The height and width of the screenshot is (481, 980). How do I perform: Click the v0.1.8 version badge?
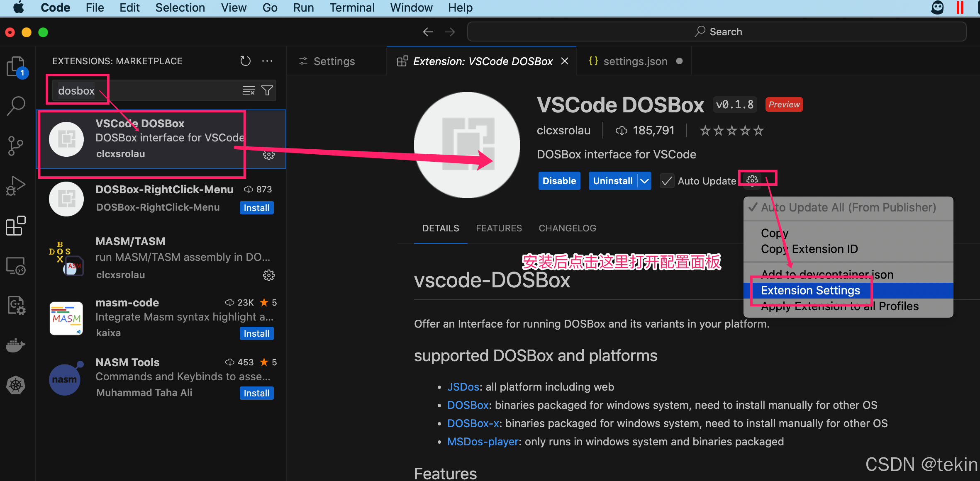[x=734, y=104]
